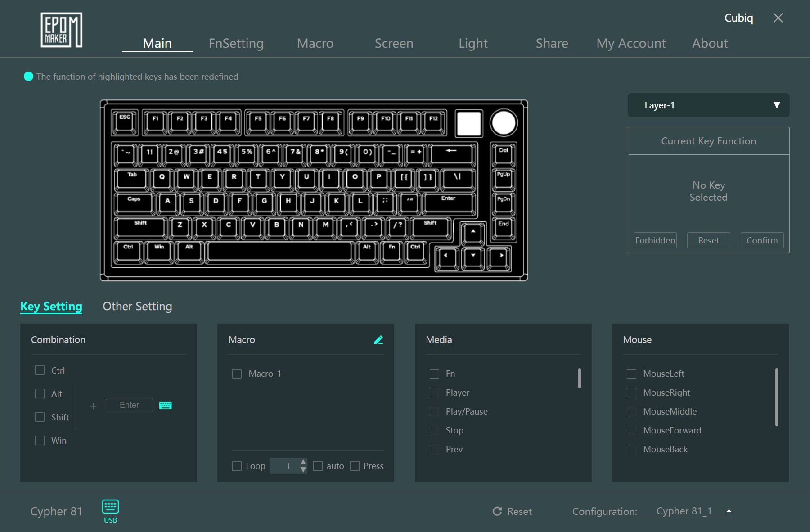This screenshot has width=810, height=532.
Task: Select the spacebar on keyboard
Action: coord(279,252)
